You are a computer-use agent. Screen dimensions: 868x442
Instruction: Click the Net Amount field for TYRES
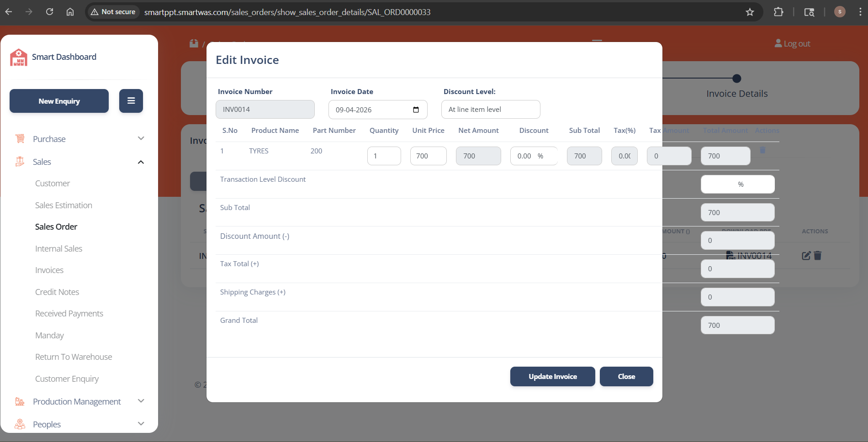(478, 156)
